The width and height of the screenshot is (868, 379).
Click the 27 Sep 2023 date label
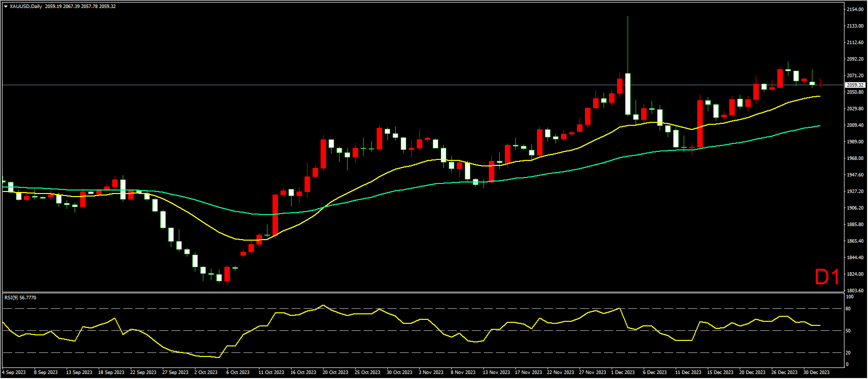pyautogui.click(x=175, y=372)
